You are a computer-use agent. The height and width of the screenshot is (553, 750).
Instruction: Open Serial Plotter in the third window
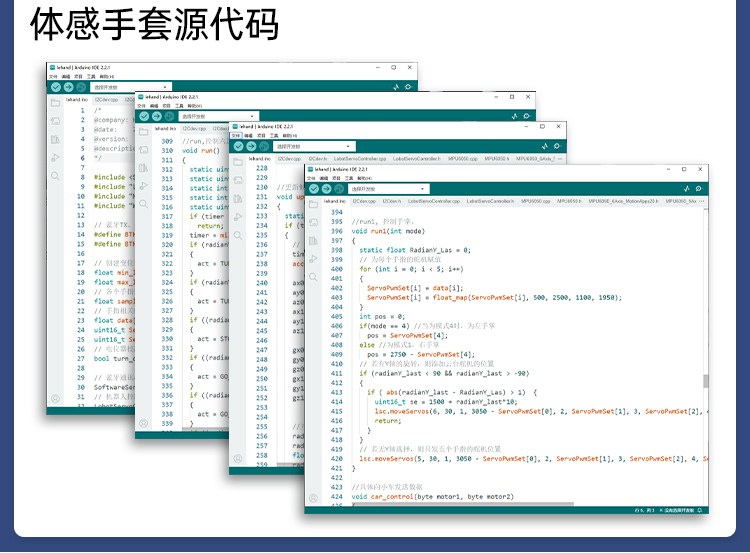coord(544,146)
